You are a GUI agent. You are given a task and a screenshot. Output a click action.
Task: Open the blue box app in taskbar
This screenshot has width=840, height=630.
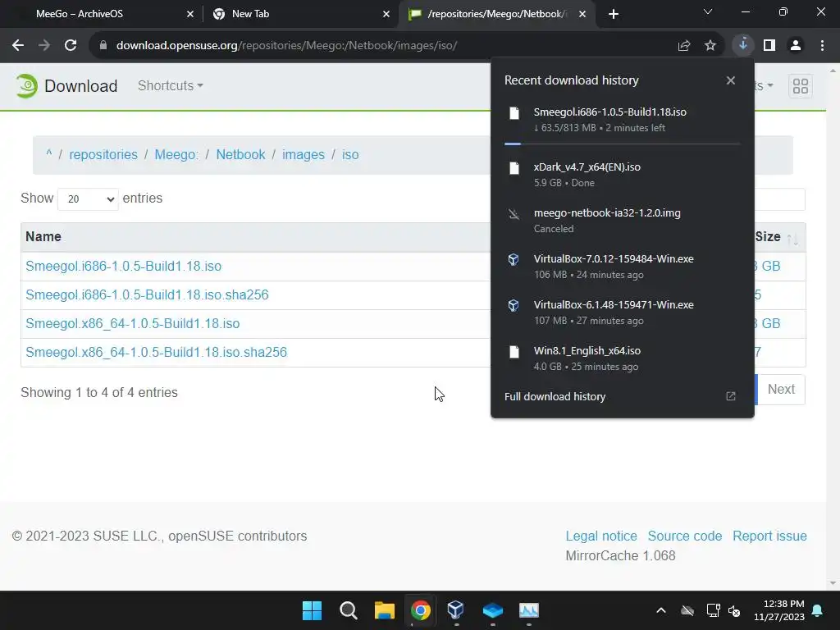tap(492, 610)
